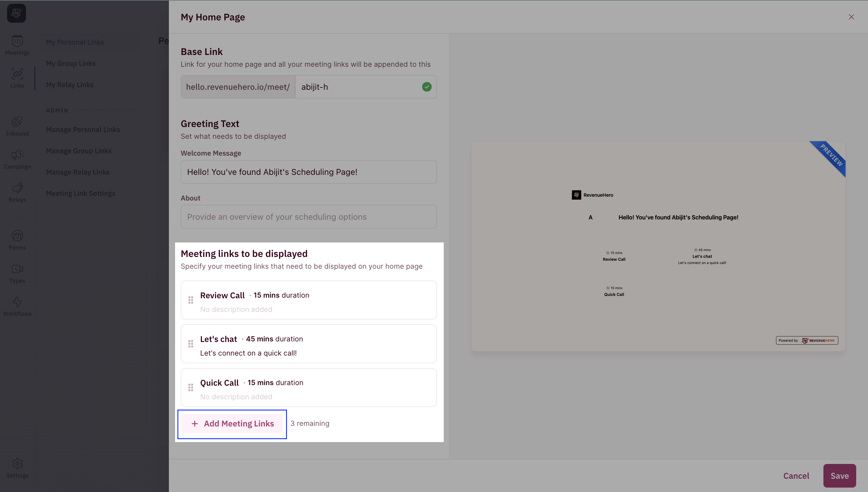Save the home page settings
This screenshot has height=492, width=868.
pyautogui.click(x=839, y=476)
